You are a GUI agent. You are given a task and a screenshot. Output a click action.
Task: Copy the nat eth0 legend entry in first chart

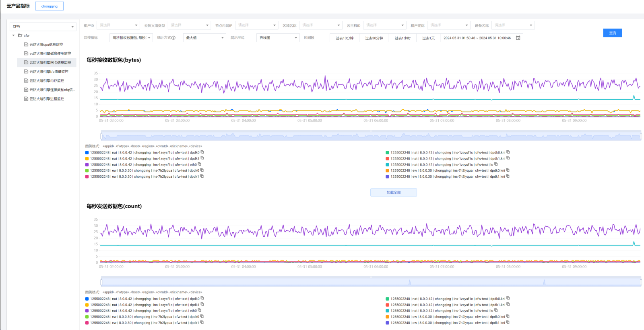click(200, 164)
